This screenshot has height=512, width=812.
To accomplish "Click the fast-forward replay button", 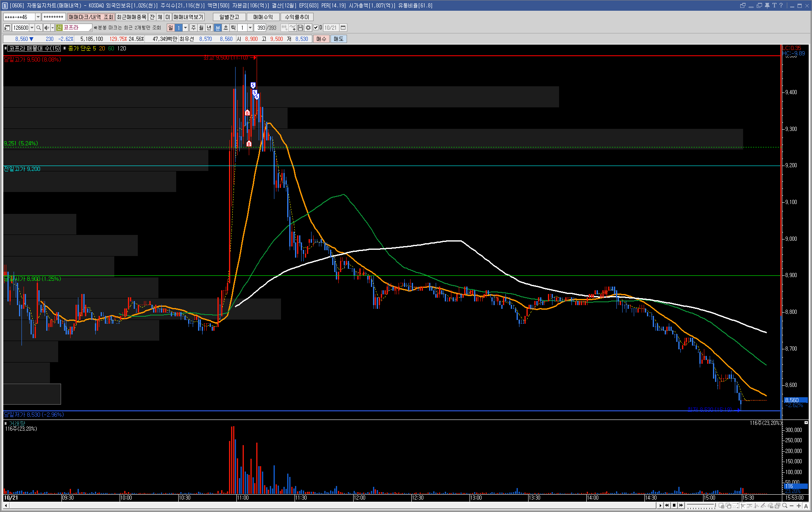I will [x=681, y=505].
